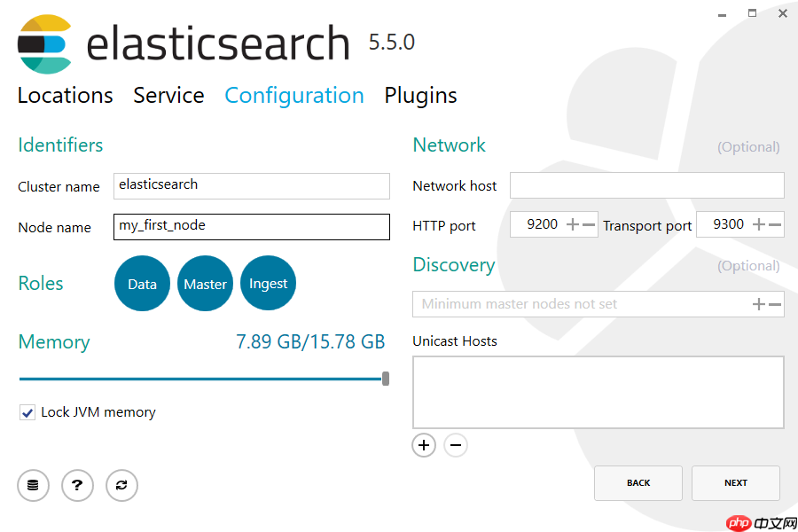Click the HTTP port value 9200
Viewport: 798px width, 532px height.
tap(542, 224)
